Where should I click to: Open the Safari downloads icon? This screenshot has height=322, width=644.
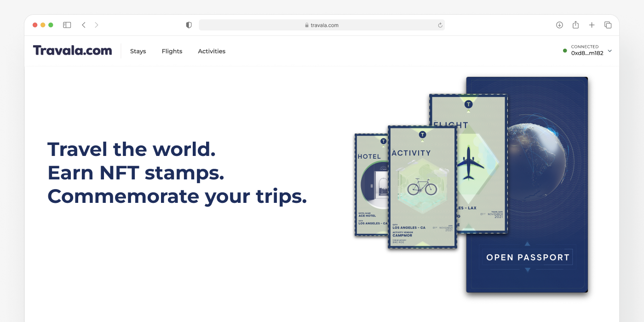click(x=559, y=25)
